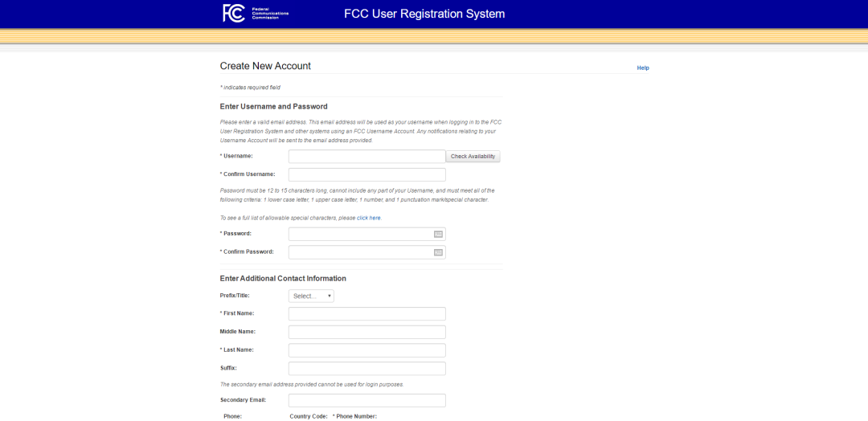Focus the Username input field
This screenshot has width=868, height=421.
pos(366,157)
